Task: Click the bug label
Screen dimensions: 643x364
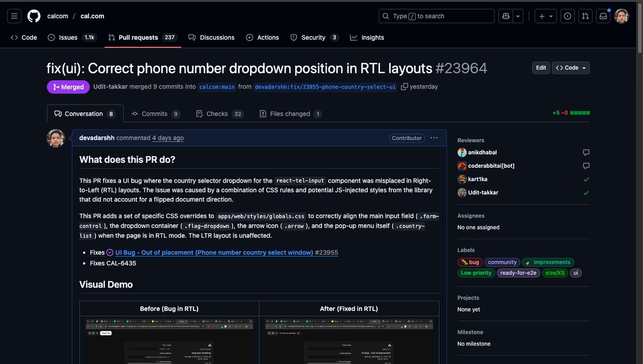Action: 470,262
